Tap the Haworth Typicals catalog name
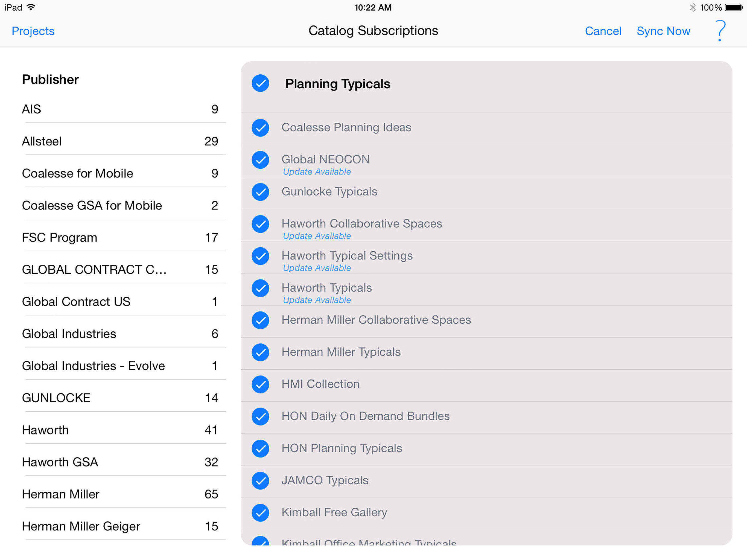The width and height of the screenshot is (747, 560). (326, 288)
